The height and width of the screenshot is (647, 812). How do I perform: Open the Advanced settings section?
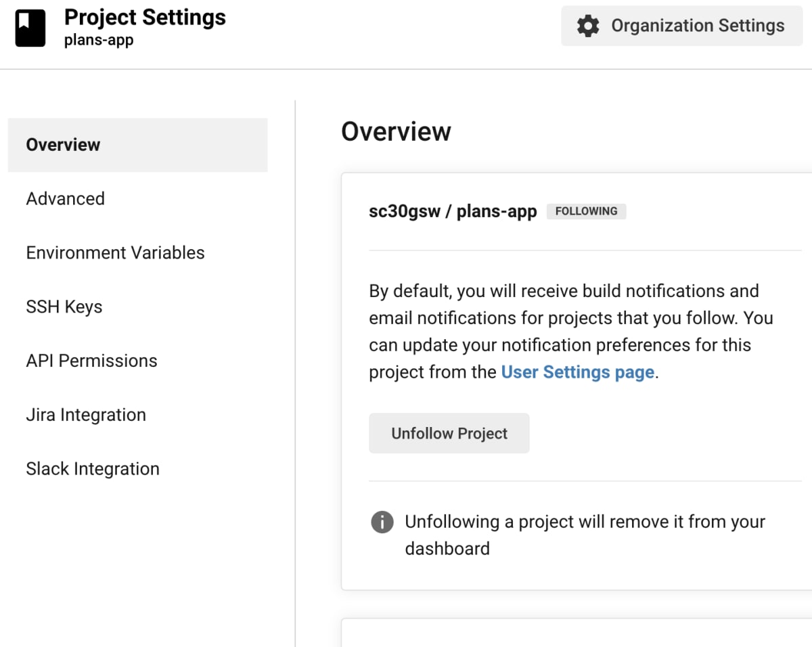click(65, 199)
